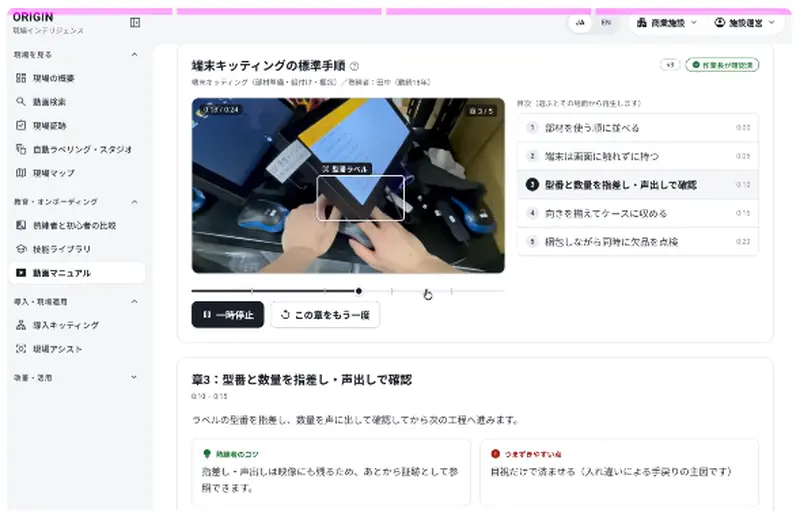The image size is (800, 517).
Task: Click the video preview frame
Action: point(348,185)
